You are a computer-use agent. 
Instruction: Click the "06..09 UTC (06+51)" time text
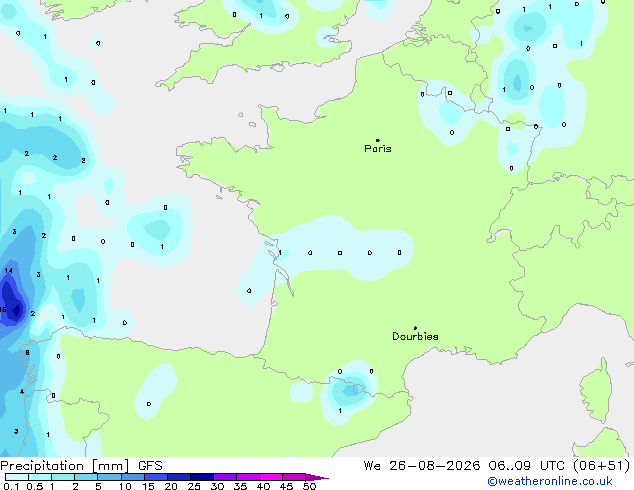(x=559, y=466)
